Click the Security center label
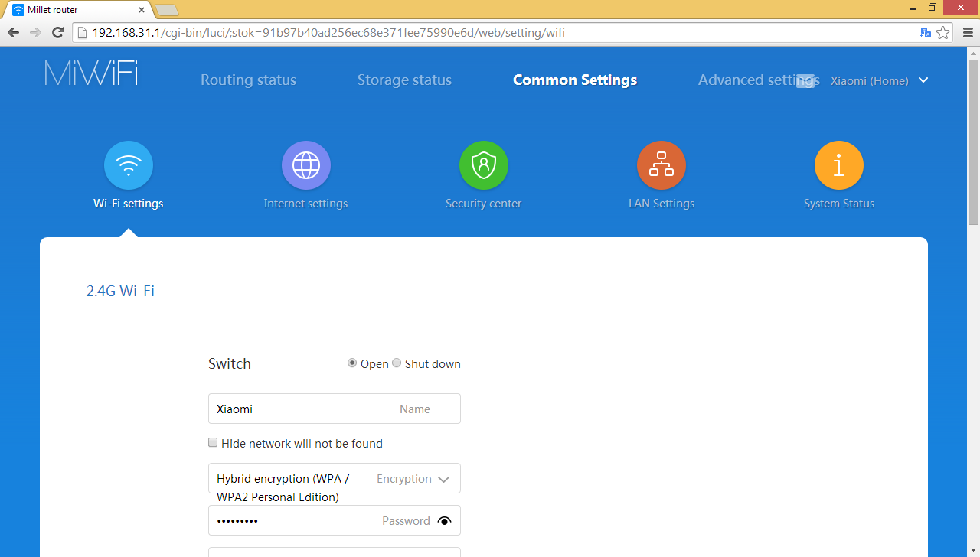 coord(484,204)
